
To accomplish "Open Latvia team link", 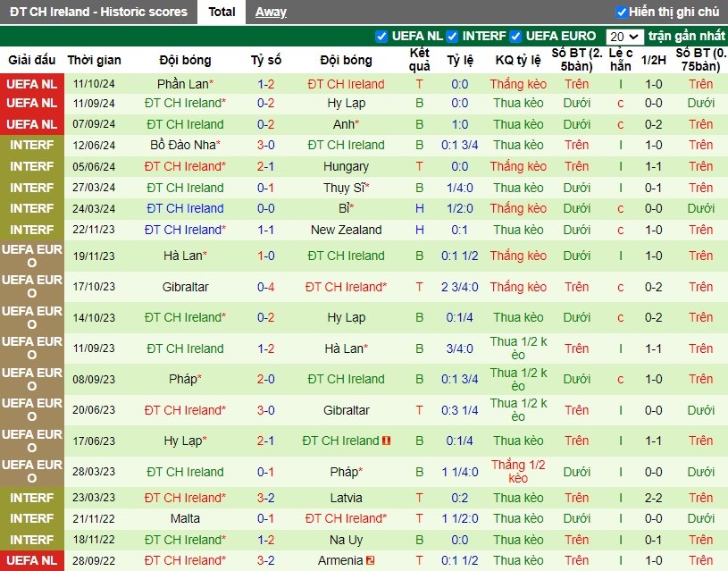I will click(347, 498).
